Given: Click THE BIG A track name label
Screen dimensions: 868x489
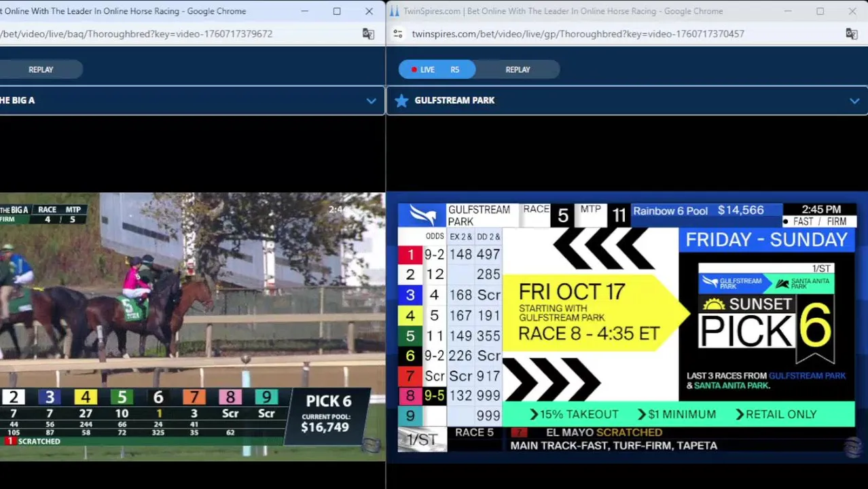Looking at the screenshot, I should coord(18,101).
